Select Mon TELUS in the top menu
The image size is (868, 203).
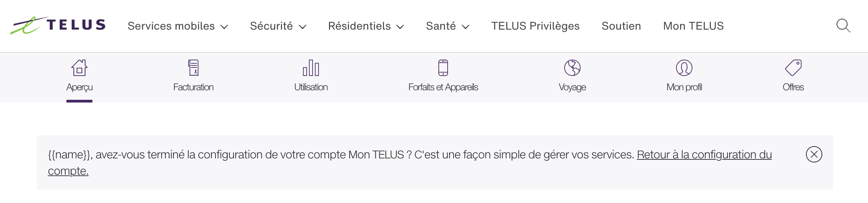pos(693,26)
